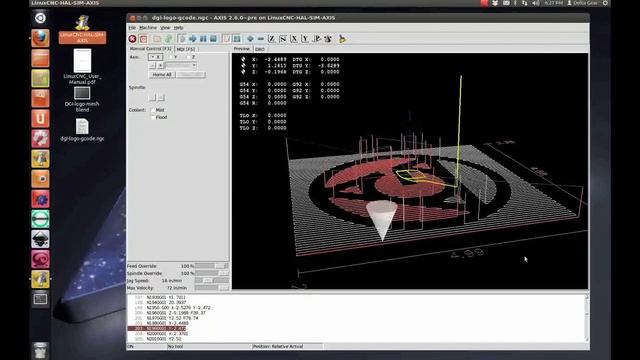Click right spindle button
The height and width of the screenshot is (360, 640).
pyautogui.click(x=161, y=98)
